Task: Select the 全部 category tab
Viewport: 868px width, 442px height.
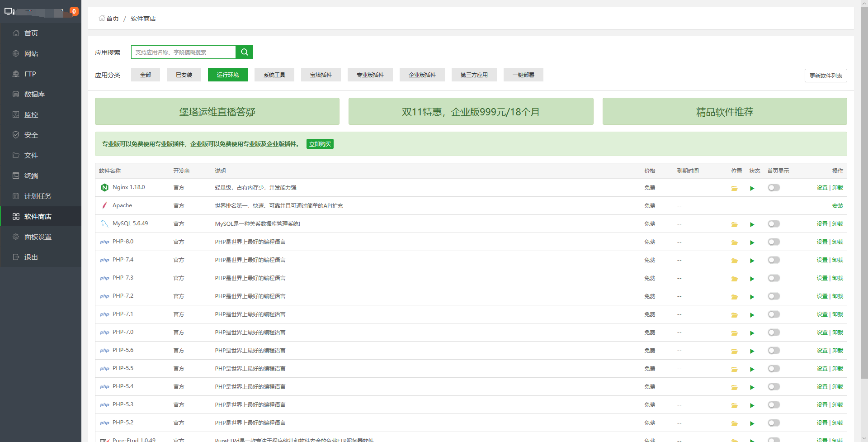Action: pos(146,75)
